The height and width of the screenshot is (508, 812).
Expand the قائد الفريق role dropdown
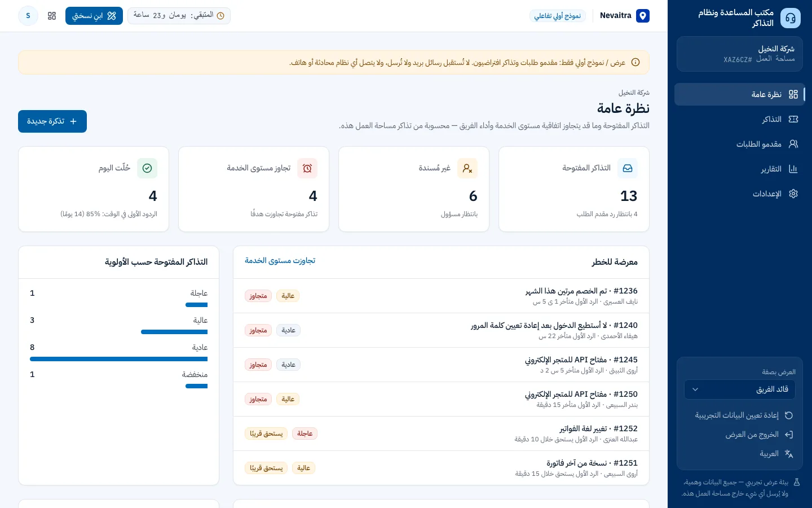pos(740,389)
